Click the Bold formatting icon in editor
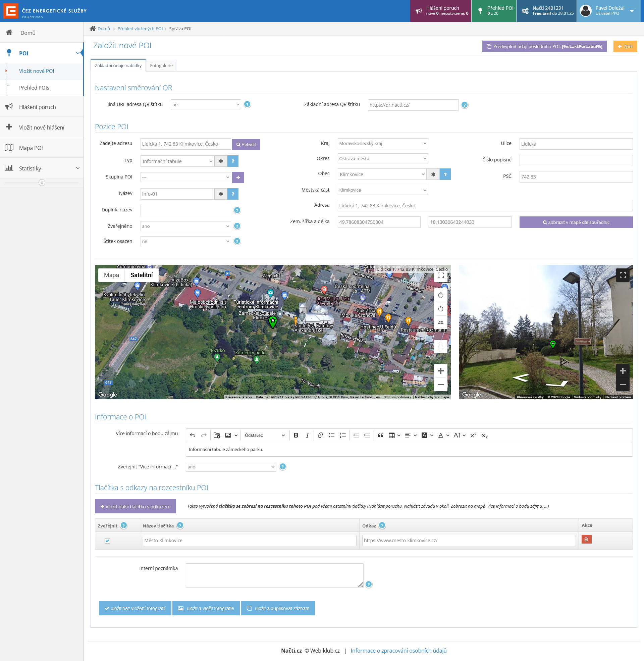Screen dimensions: 644x661 pyautogui.click(x=296, y=436)
